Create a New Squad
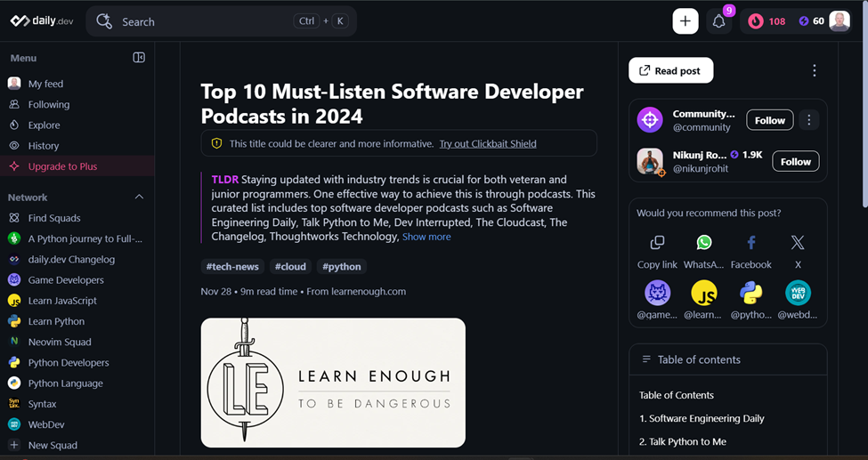Screen dimensions: 868x460 pyautogui.click(x=77, y=445)
